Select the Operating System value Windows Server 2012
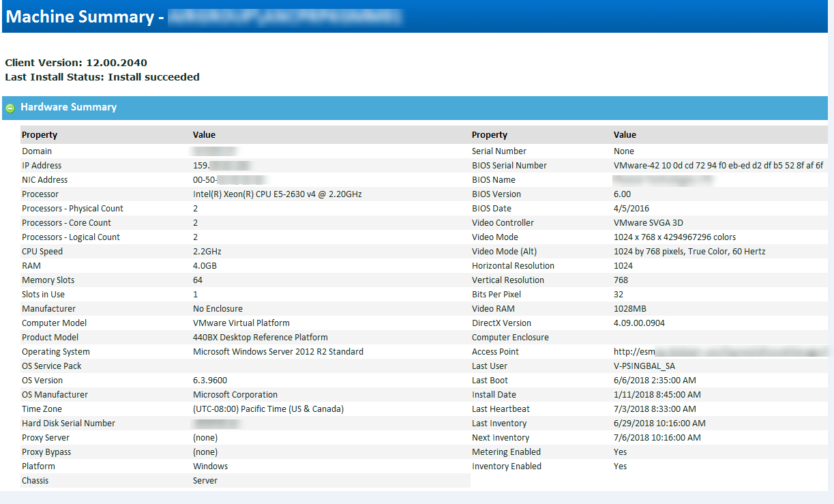 pos(278,351)
